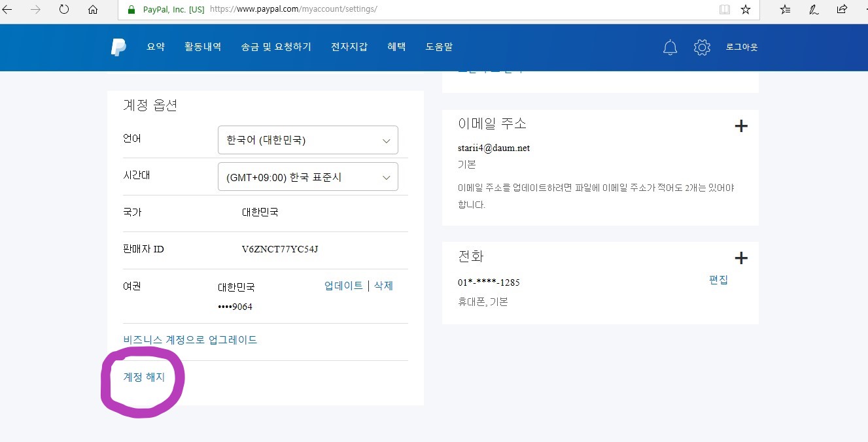Open the 언어 dropdown 한국어 (대한민국)
The image size is (868, 442).
click(308, 140)
